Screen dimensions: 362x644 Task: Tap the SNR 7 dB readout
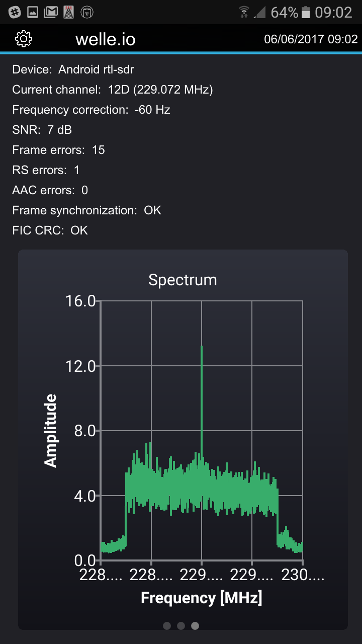click(42, 130)
